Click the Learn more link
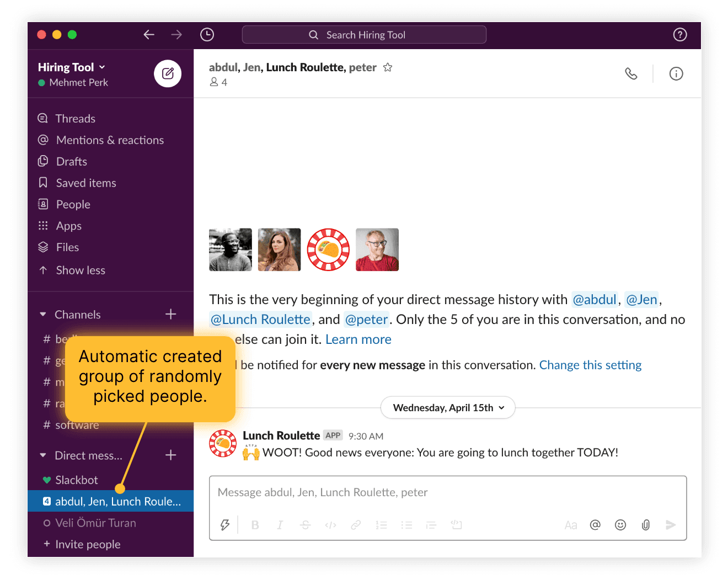Image resolution: width=728 pixels, height=579 pixels. point(358,339)
